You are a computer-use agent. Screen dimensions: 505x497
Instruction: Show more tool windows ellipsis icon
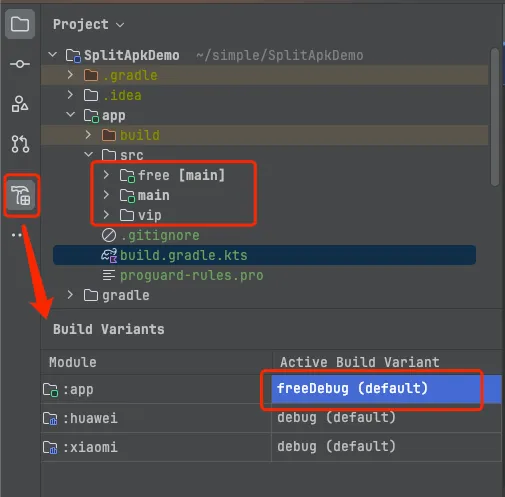[17, 235]
